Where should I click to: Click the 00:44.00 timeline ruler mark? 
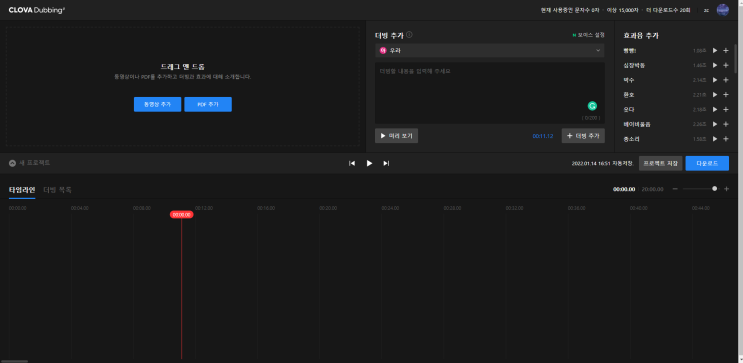click(x=700, y=208)
